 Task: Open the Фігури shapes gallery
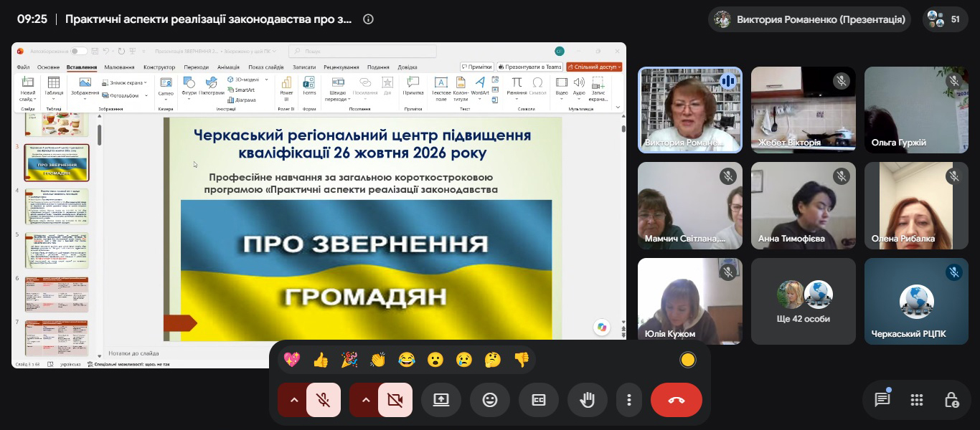click(189, 87)
